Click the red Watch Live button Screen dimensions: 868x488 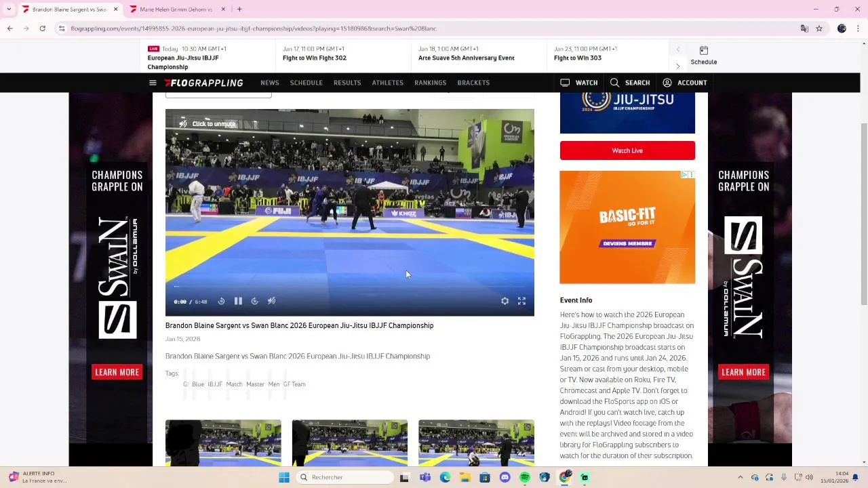tap(627, 150)
